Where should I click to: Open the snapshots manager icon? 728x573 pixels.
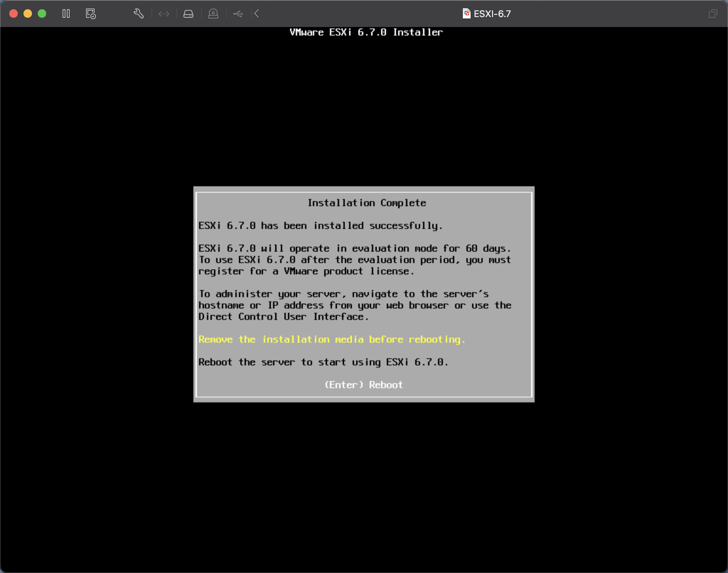[x=91, y=14]
